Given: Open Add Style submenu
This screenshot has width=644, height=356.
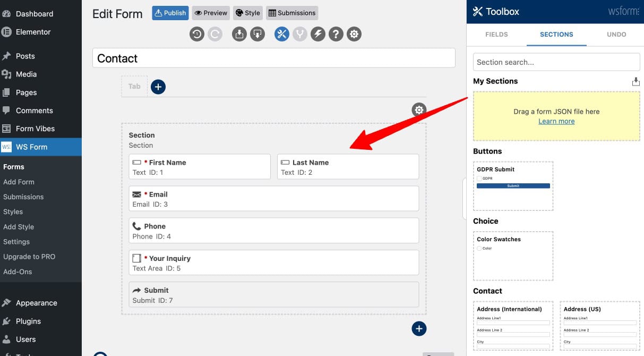Looking at the screenshot, I should click(x=19, y=227).
